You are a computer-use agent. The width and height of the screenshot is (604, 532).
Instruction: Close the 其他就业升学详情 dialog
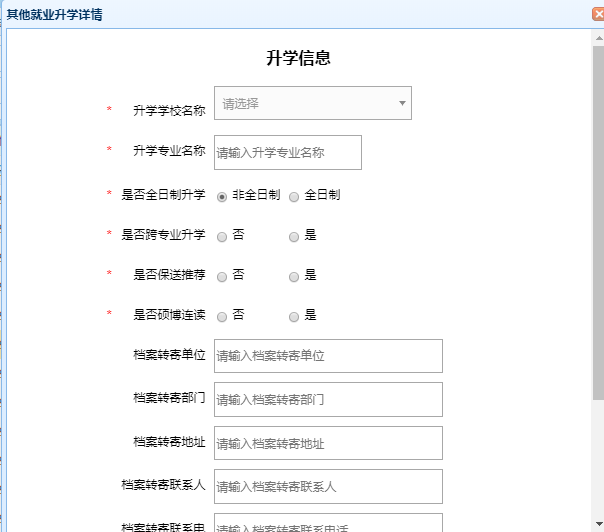coord(598,14)
